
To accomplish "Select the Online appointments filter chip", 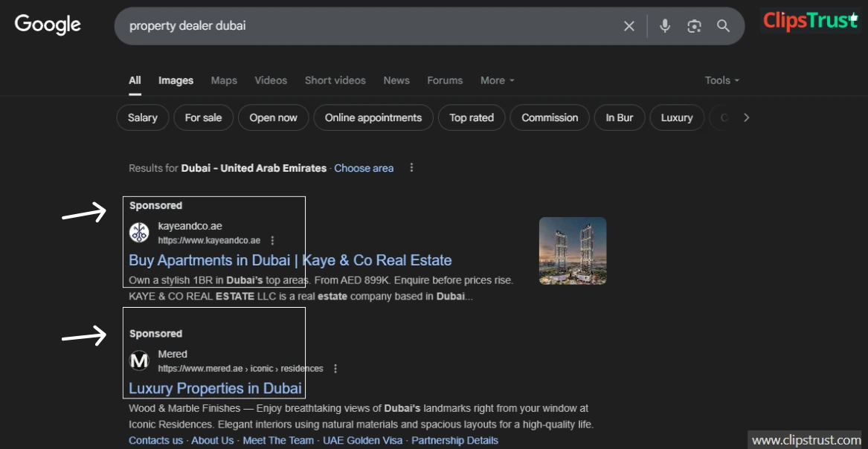I will tap(373, 117).
